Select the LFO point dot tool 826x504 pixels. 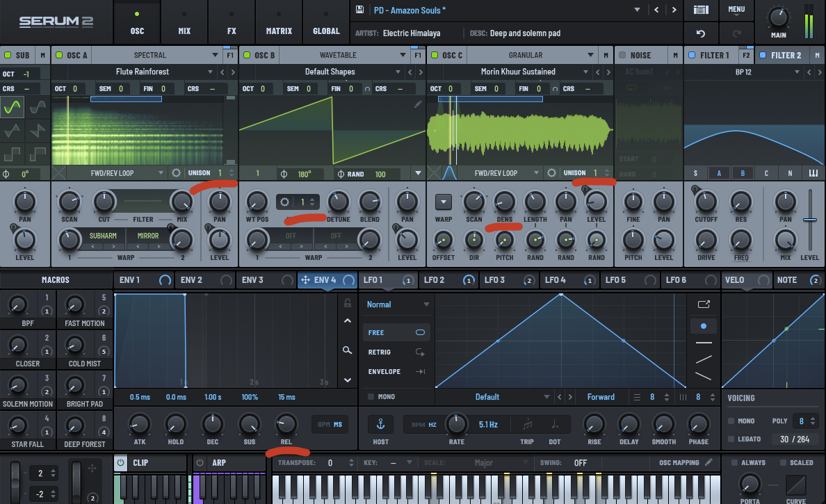point(703,327)
